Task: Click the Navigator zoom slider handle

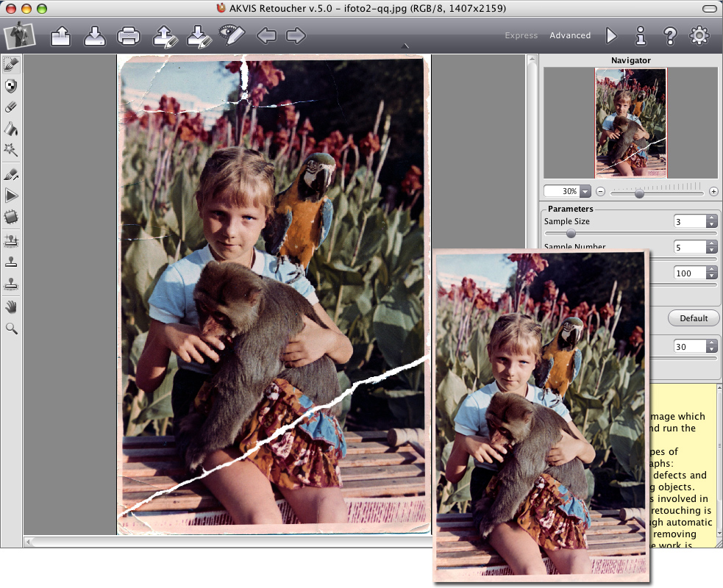Action: click(x=639, y=193)
